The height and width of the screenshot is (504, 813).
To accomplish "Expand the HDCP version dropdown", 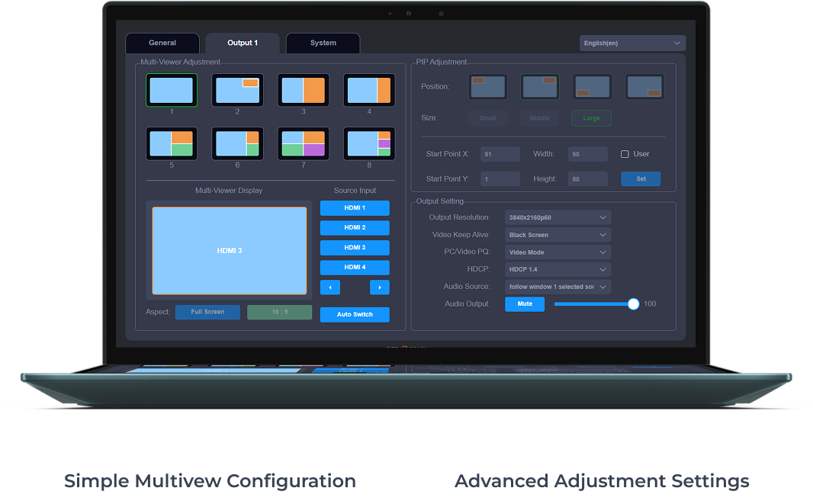I will pos(558,269).
